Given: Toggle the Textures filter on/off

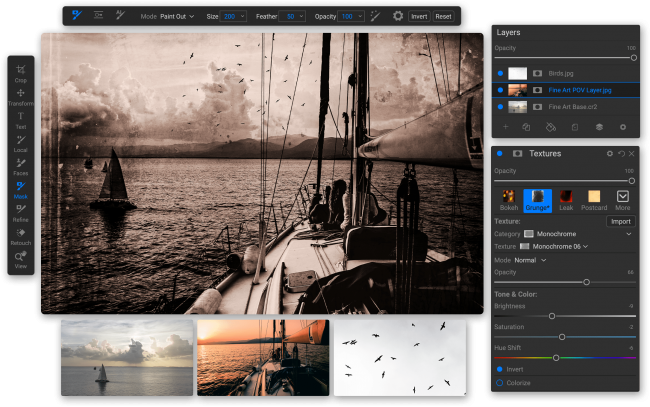Looking at the screenshot, I should (x=499, y=153).
